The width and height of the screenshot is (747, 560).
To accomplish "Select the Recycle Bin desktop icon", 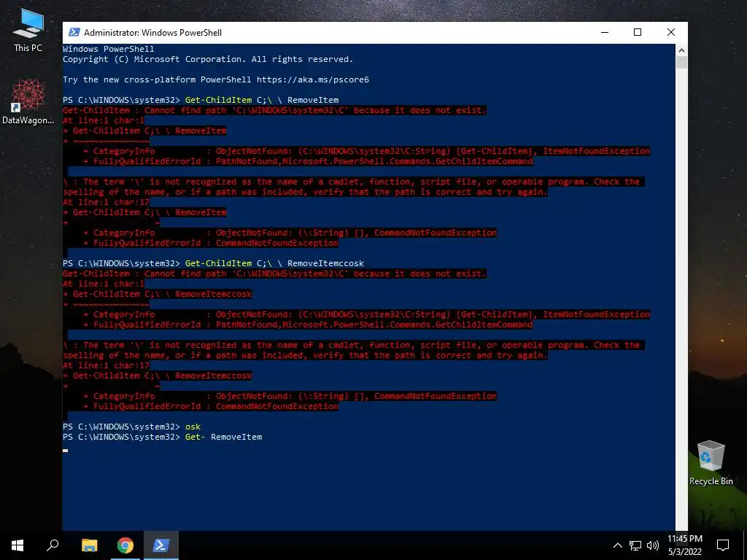I will click(x=711, y=463).
